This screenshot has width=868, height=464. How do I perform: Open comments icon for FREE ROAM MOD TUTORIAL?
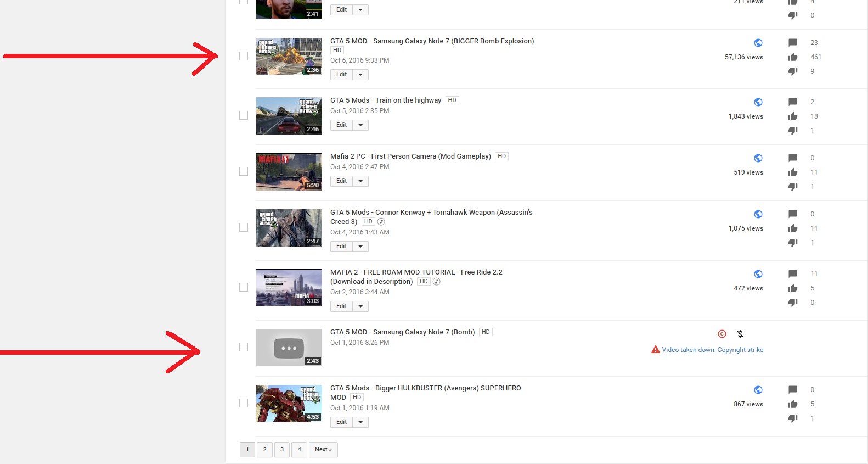pyautogui.click(x=793, y=274)
